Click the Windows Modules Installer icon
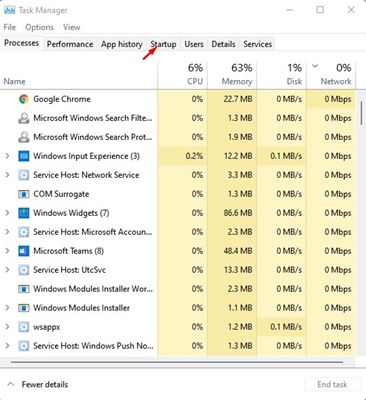This screenshot has height=400, width=366. (x=24, y=308)
